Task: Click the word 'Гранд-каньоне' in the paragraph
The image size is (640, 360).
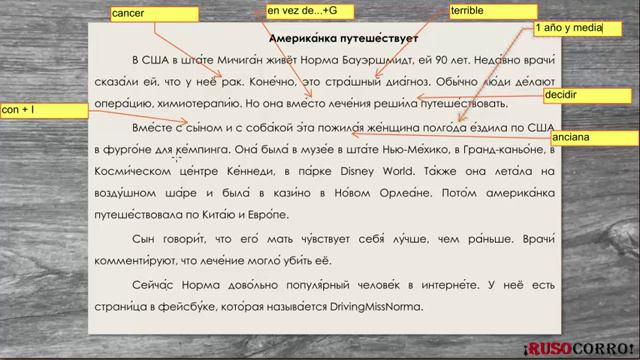Action: pos(504,150)
